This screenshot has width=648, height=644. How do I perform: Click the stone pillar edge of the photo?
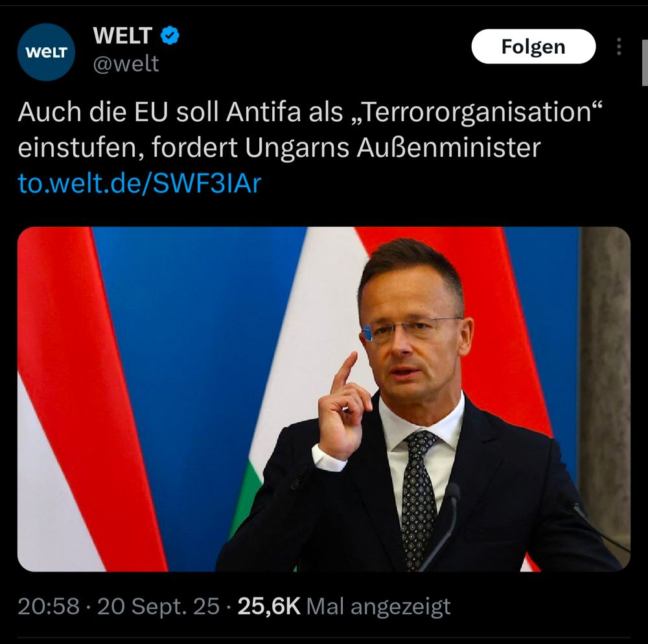click(605, 388)
